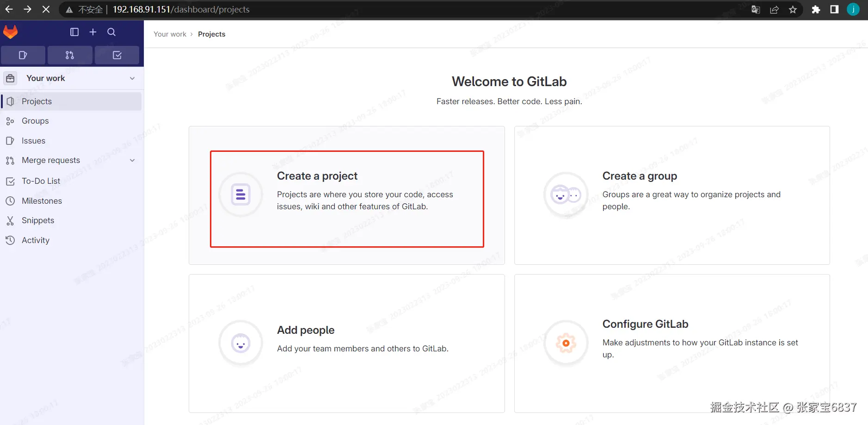Toggle the browser side panel icon

[x=834, y=9]
